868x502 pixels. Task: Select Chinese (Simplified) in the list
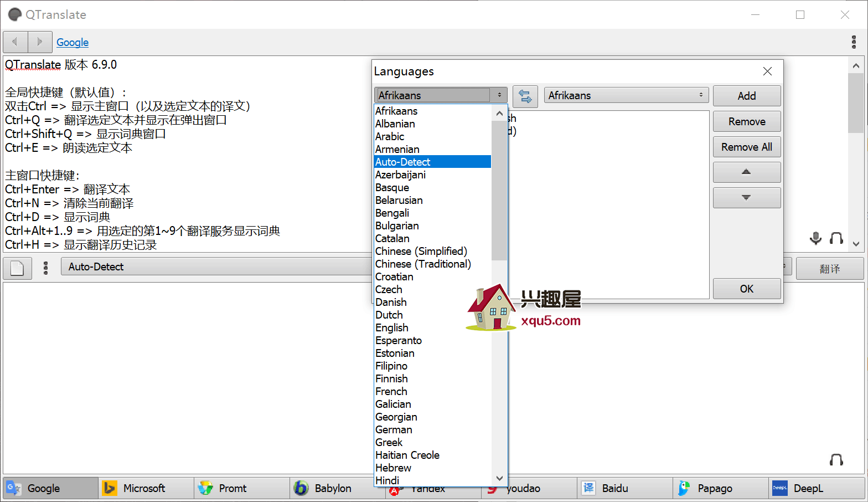pos(433,251)
